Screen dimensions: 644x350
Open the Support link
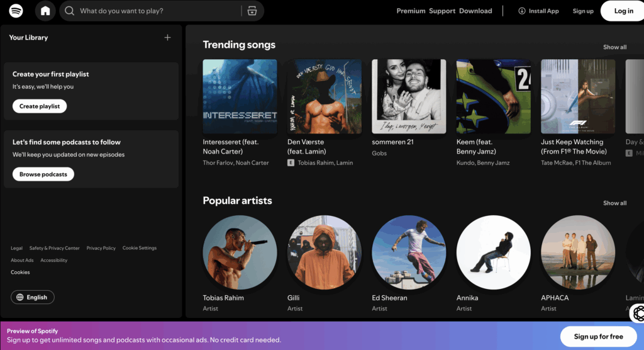point(442,11)
